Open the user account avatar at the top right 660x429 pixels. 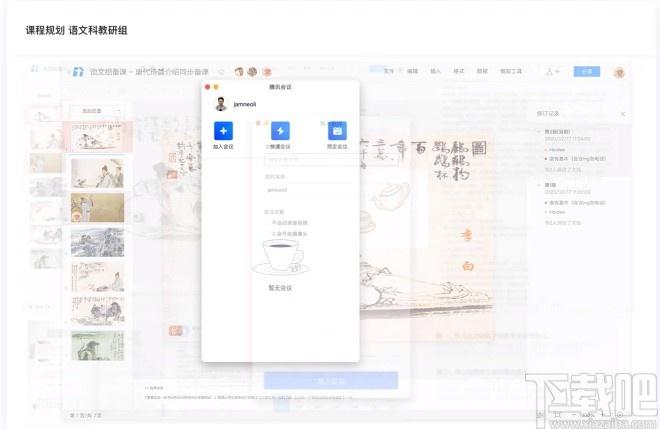(619, 72)
